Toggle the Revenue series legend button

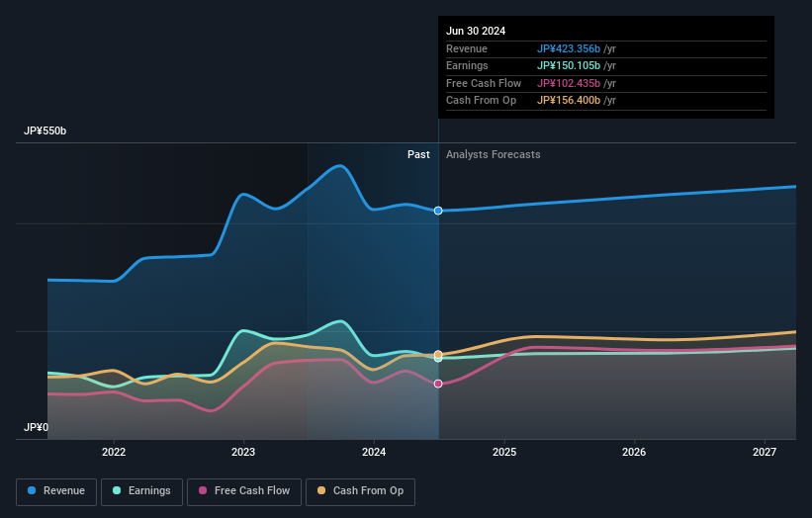click(56, 491)
